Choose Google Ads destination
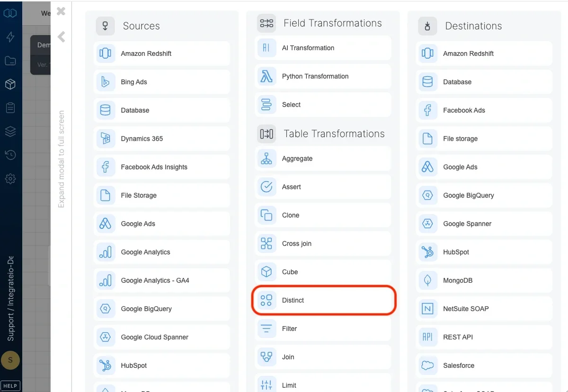Image resolution: width=568 pixels, height=392 pixels. tap(484, 167)
